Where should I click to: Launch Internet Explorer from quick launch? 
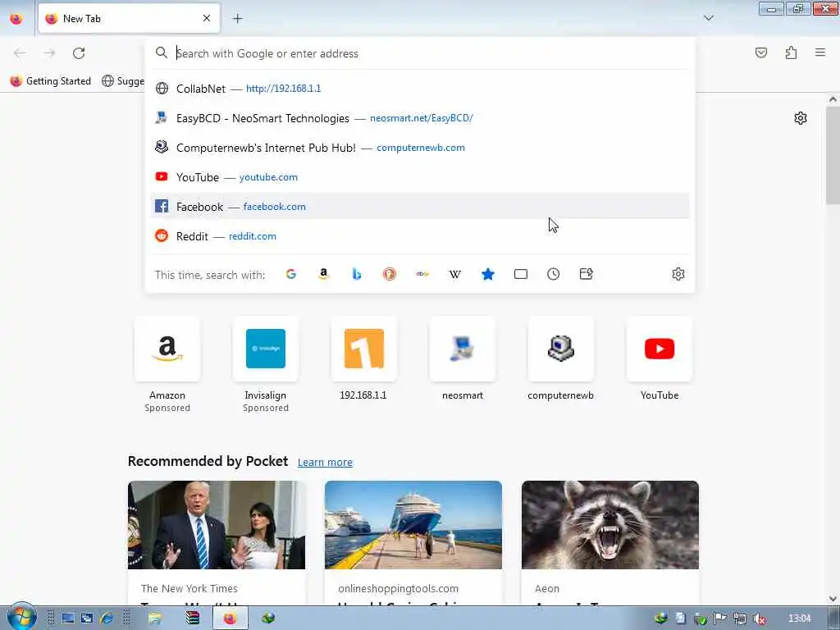pos(106,619)
